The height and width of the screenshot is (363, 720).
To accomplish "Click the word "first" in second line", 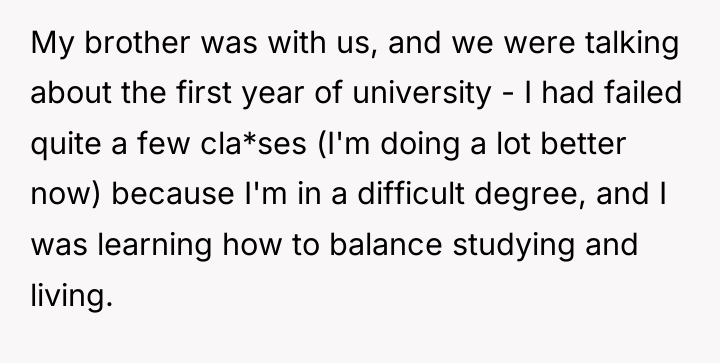I will [204, 92].
